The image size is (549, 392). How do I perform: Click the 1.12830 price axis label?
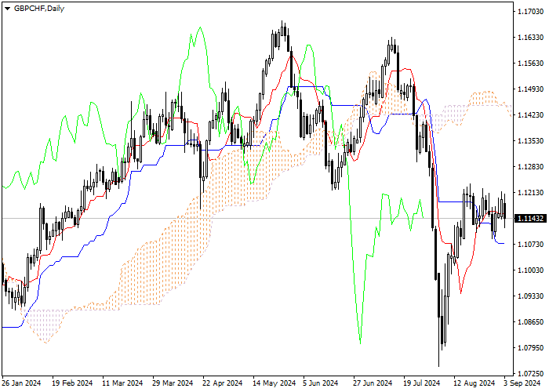pyautogui.click(x=530, y=167)
